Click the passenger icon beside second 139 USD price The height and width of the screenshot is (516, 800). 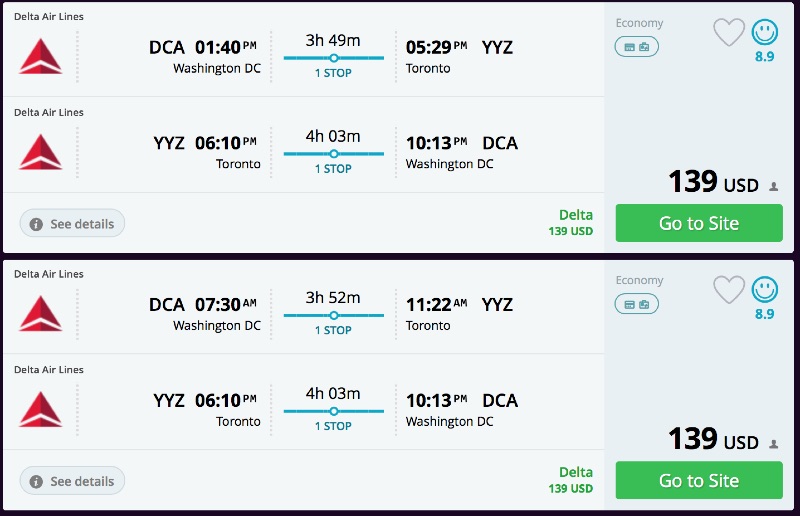click(773, 443)
